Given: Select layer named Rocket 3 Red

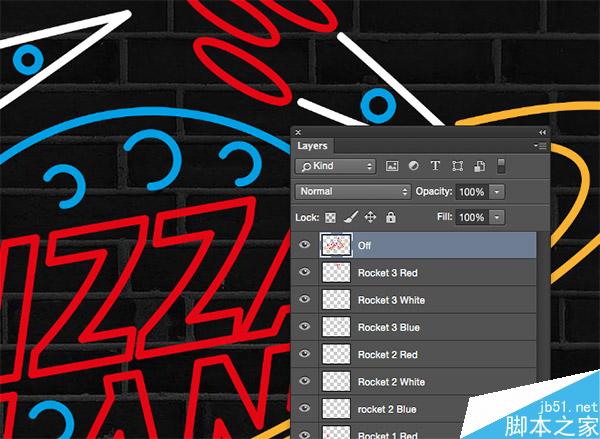Looking at the screenshot, I should [x=414, y=273].
